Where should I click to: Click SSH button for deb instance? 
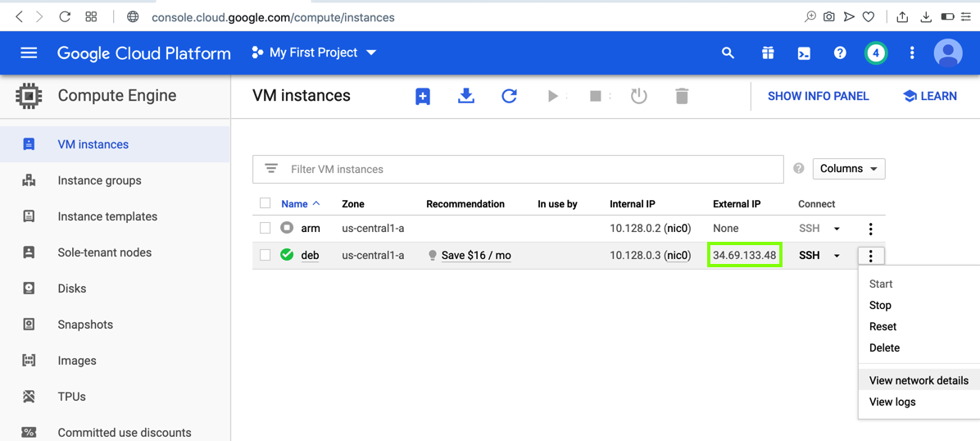point(810,255)
